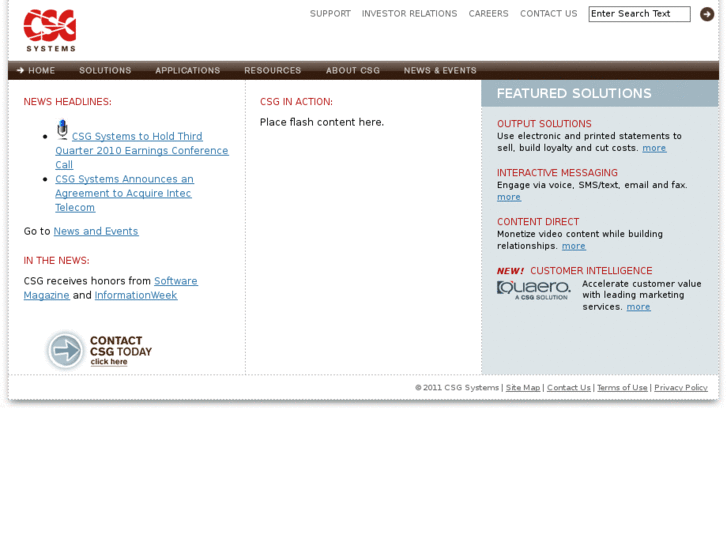Click the News Headlines heading
This screenshot has width=727, height=545.
(x=68, y=102)
